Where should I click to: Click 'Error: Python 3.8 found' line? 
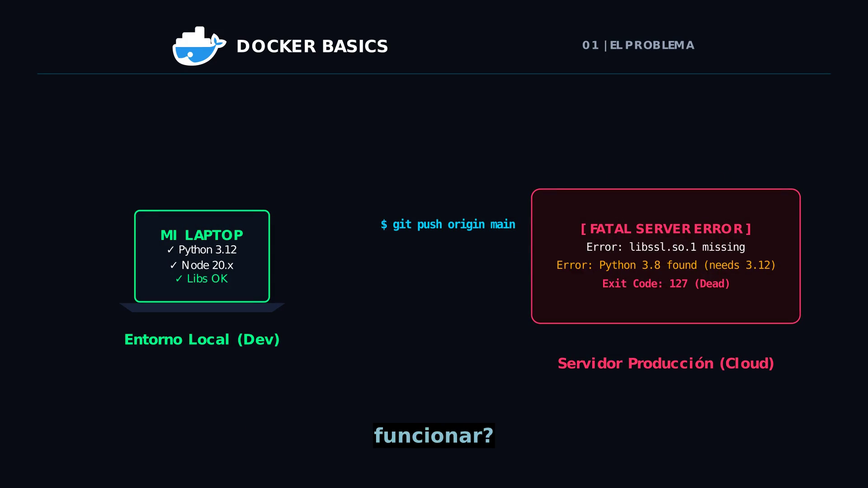(x=666, y=265)
